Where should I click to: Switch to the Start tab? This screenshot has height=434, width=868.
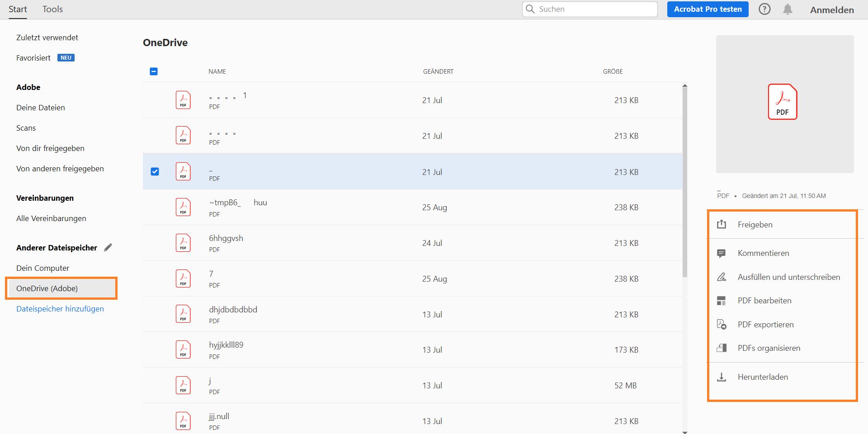[18, 9]
